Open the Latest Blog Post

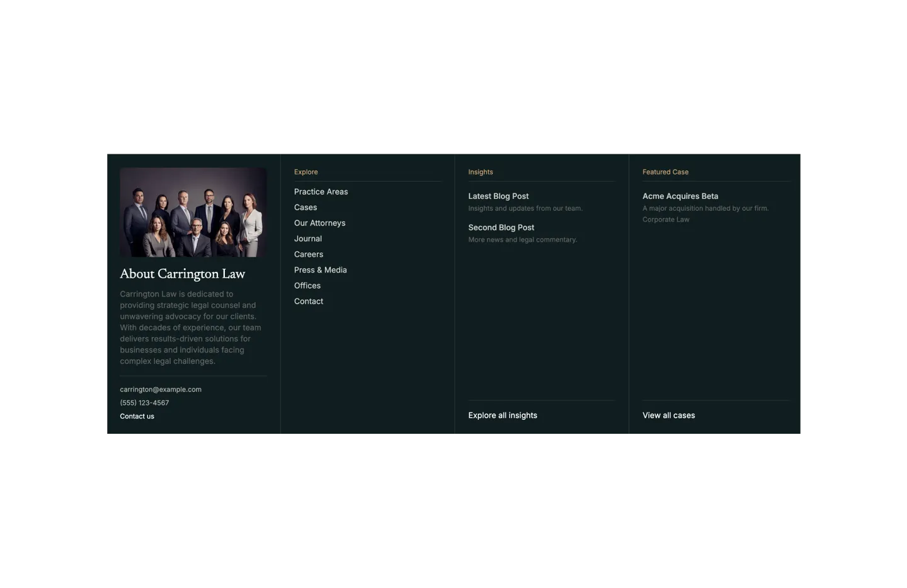[x=498, y=196]
